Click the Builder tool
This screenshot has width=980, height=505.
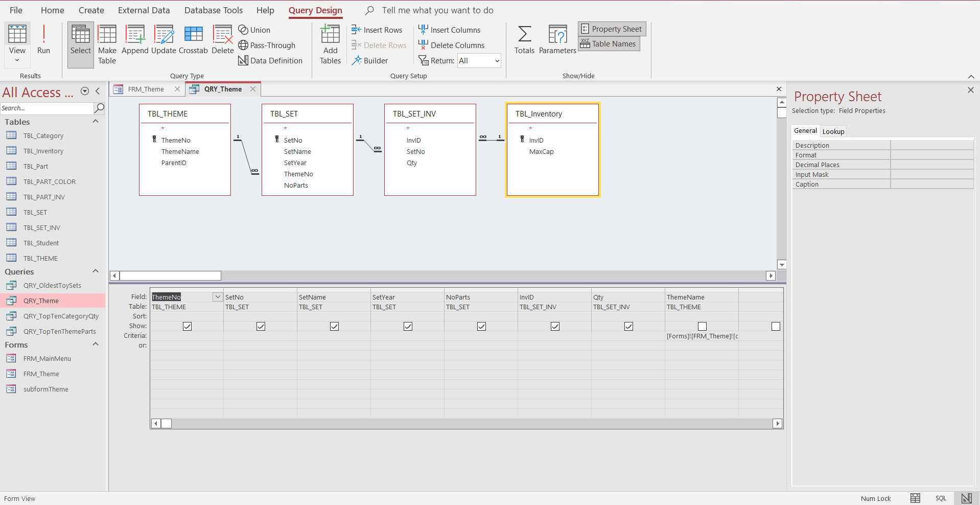pyautogui.click(x=370, y=60)
